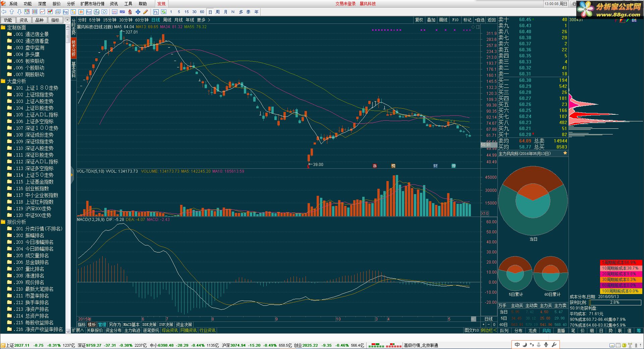Expand 更多 period options

tap(203, 20)
